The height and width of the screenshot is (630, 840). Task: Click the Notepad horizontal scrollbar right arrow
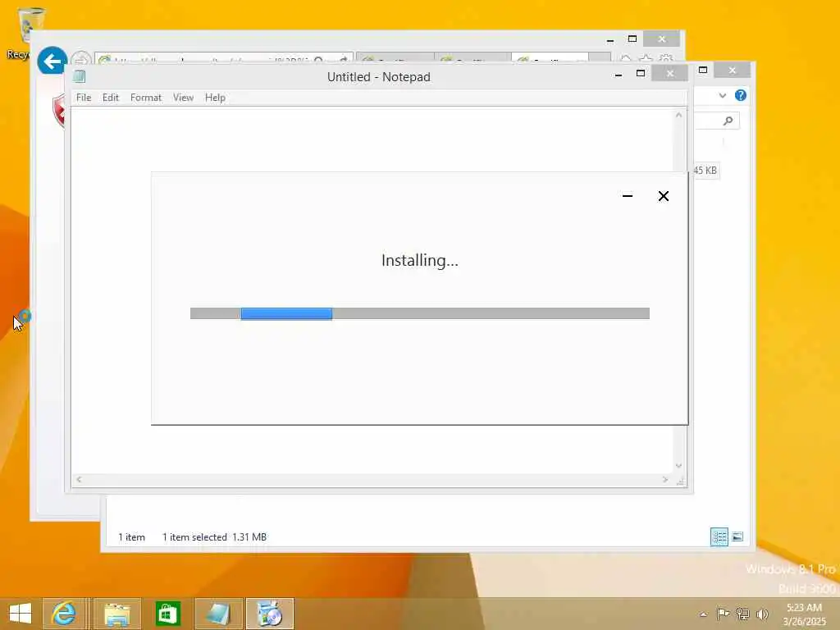665,479
